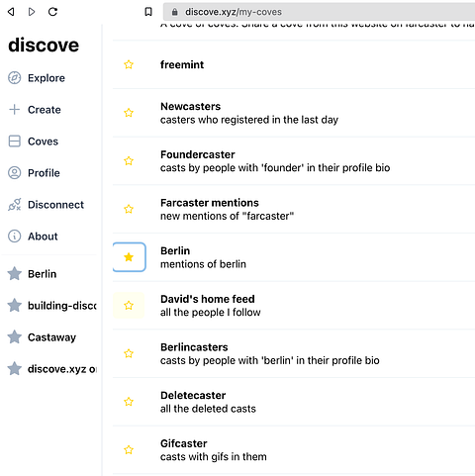Favorite the Newcasters cove with its star
This screenshot has height=476, width=475.
129,113
